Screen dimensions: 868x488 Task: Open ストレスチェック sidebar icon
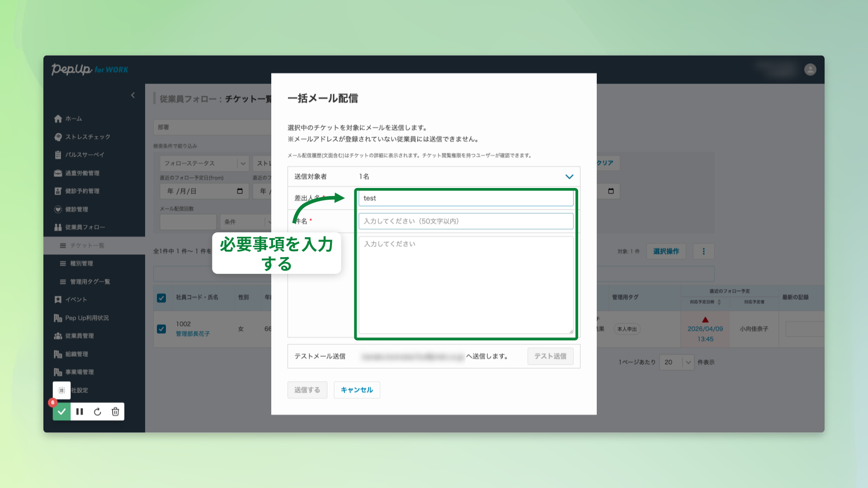point(58,137)
